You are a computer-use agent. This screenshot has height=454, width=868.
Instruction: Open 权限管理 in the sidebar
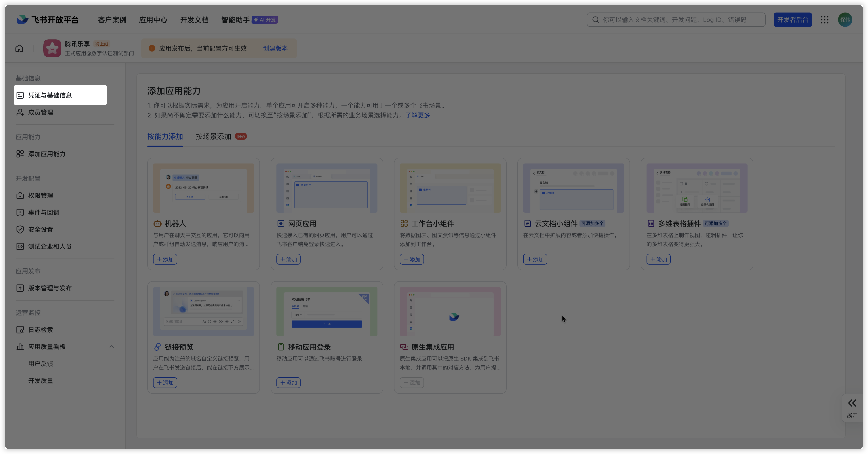pos(40,196)
